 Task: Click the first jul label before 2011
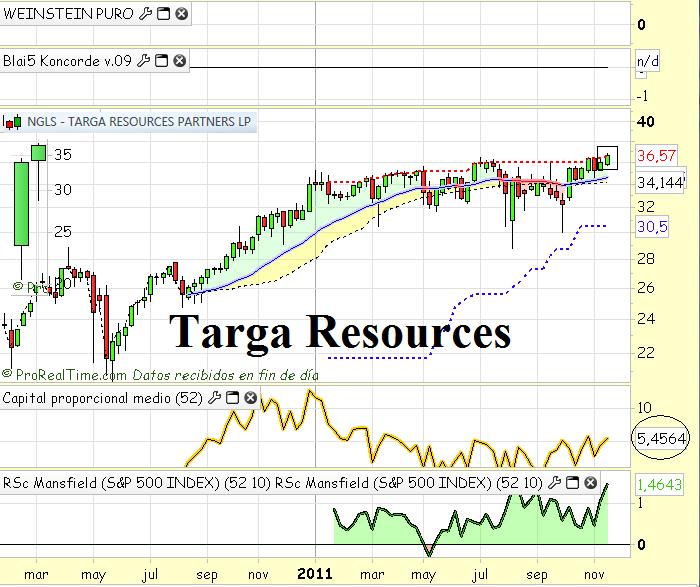pos(150,575)
